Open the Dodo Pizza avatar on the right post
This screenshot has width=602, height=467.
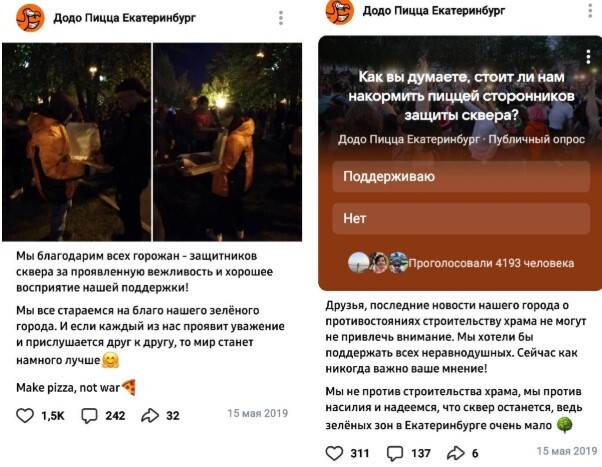point(339,12)
